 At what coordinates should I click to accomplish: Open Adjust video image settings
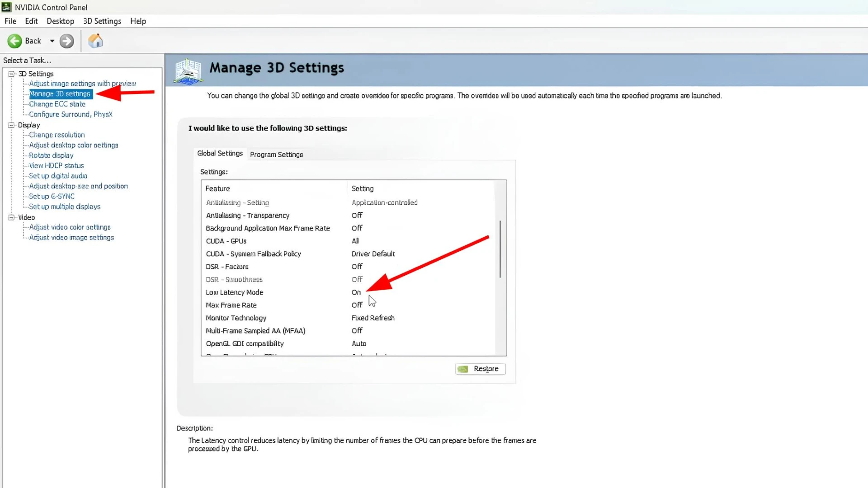coord(71,238)
